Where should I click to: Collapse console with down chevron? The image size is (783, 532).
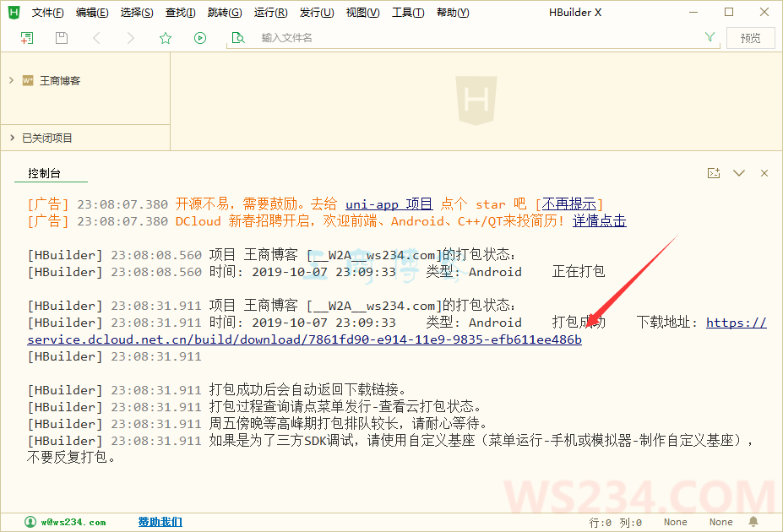click(739, 173)
